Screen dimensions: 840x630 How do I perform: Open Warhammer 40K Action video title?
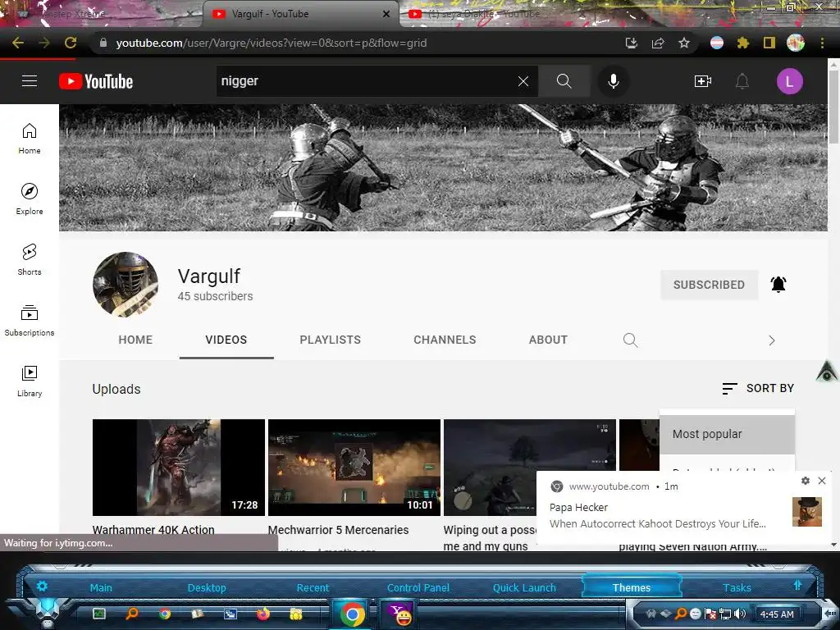pos(153,530)
